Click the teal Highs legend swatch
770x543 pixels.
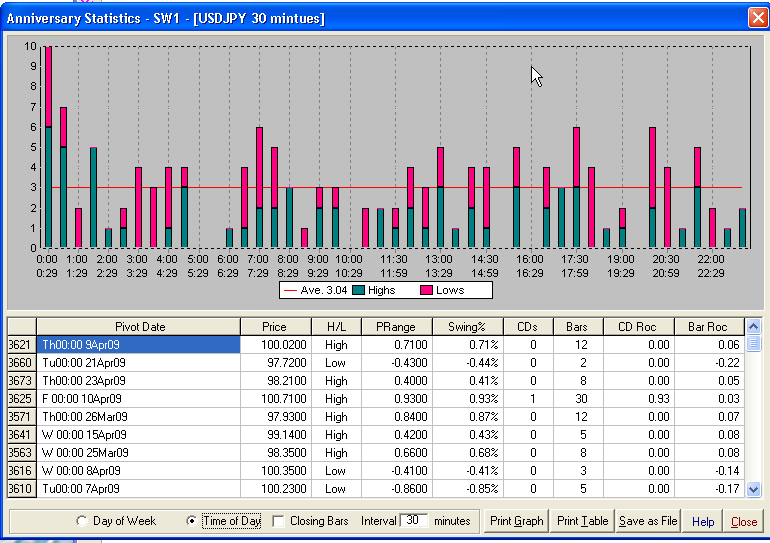pyautogui.click(x=357, y=290)
